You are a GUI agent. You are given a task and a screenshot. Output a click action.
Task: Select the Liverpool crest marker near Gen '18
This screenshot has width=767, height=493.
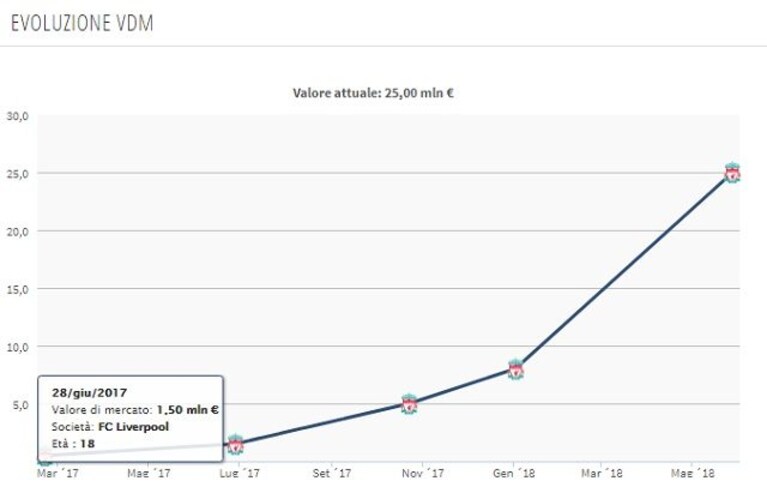(516, 369)
